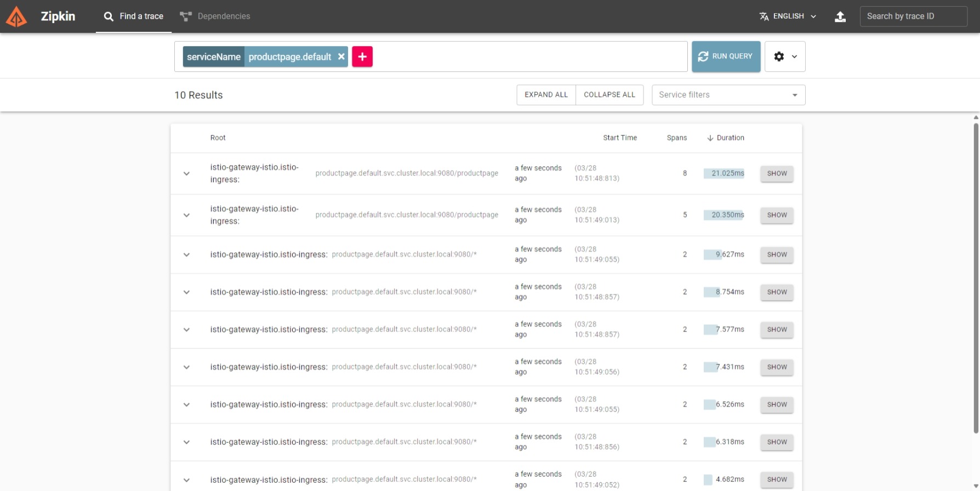
Task: Click the productpage.default criterion value
Action: [x=289, y=57]
